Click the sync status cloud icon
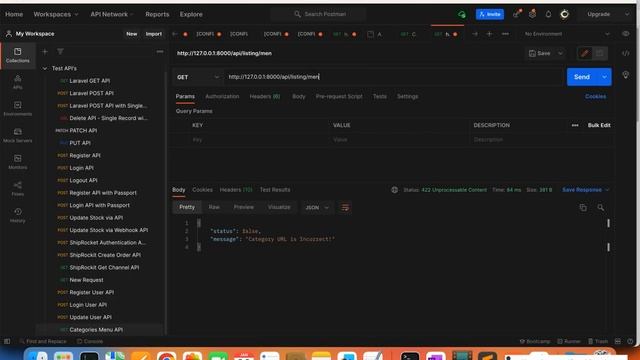The image size is (640, 360). 462,14
